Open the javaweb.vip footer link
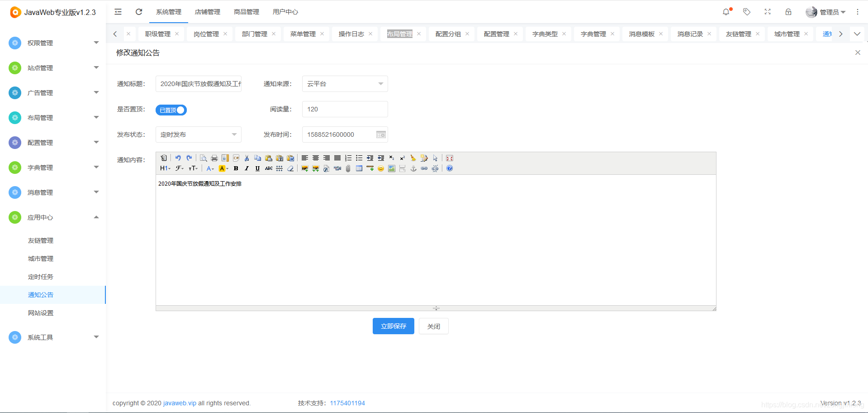This screenshot has height=413, width=868. [180, 403]
